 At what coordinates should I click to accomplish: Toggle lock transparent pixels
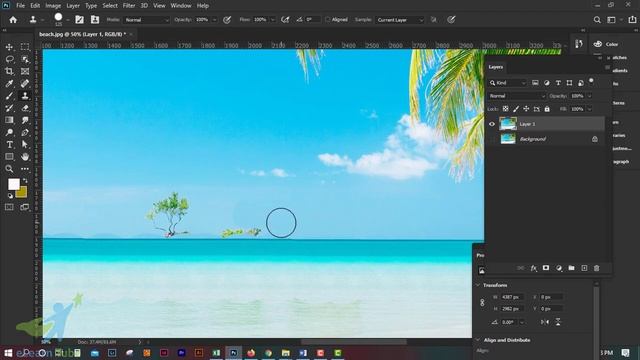505,109
